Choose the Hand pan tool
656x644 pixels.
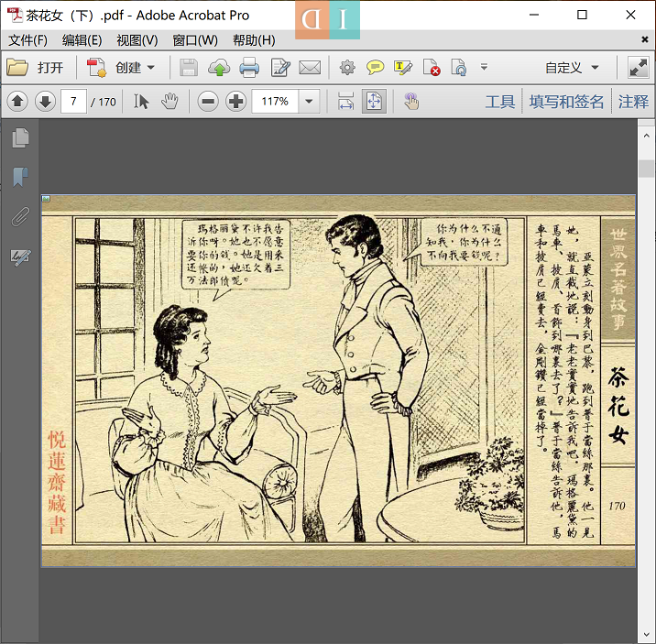169,101
